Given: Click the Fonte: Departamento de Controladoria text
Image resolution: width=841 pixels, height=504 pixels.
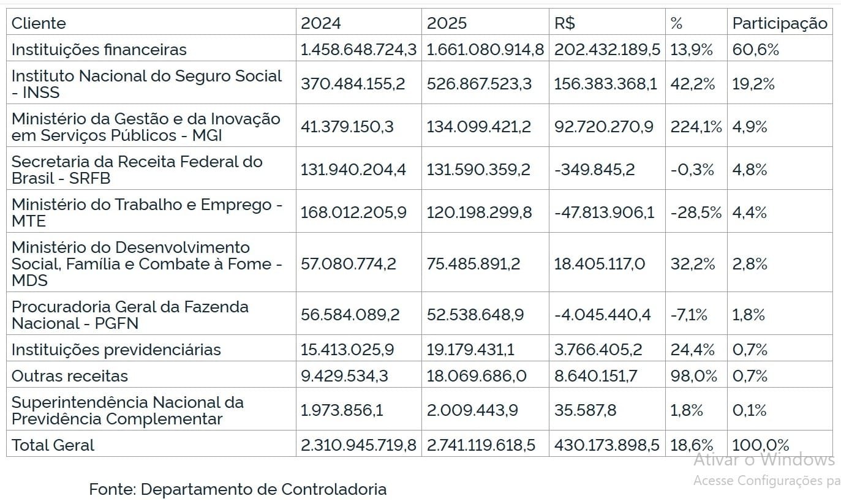Looking at the screenshot, I should [238, 489].
